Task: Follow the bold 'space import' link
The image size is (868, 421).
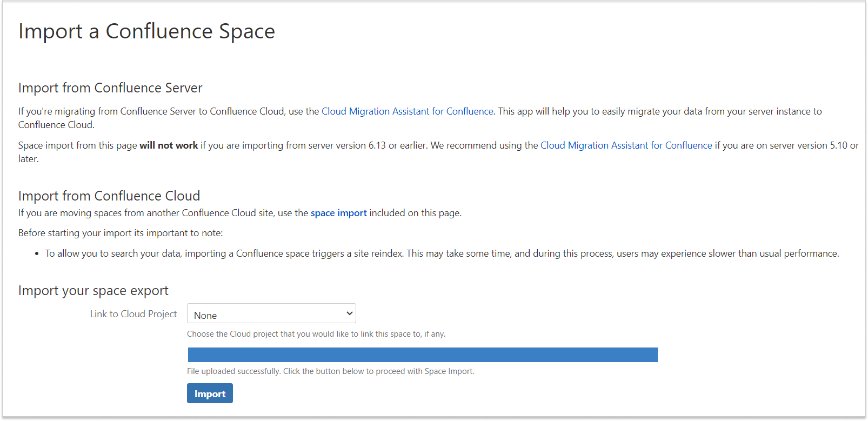Action: [338, 213]
